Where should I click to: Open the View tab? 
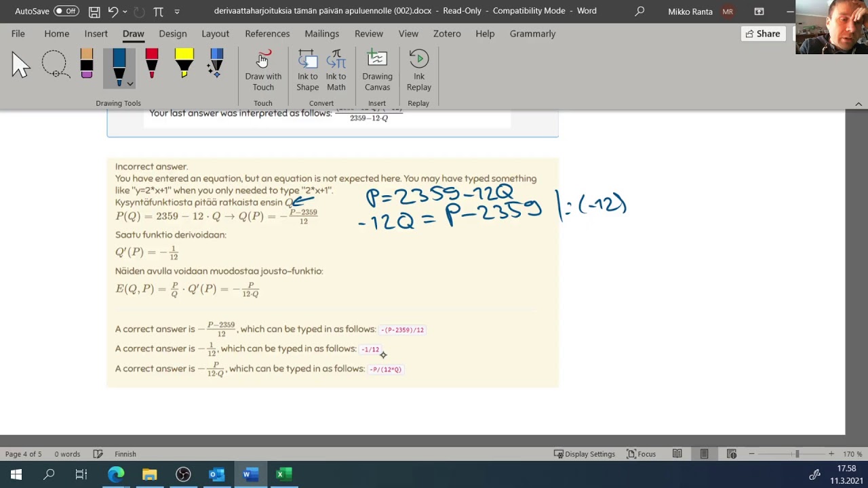(408, 33)
